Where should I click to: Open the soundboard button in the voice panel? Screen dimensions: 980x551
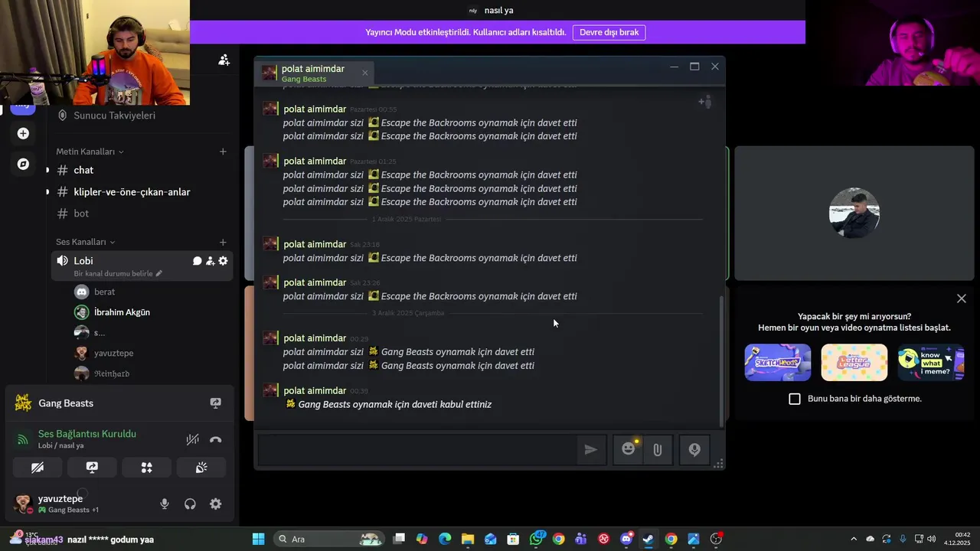201,468
